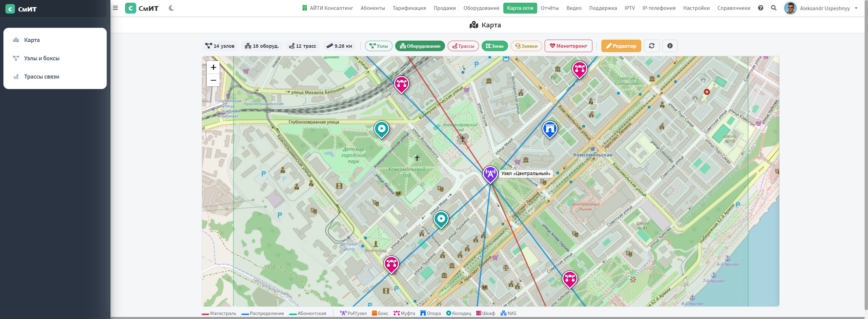Toggle the Узлы layer filter
This screenshot has height=319, width=868.
coord(379,46)
